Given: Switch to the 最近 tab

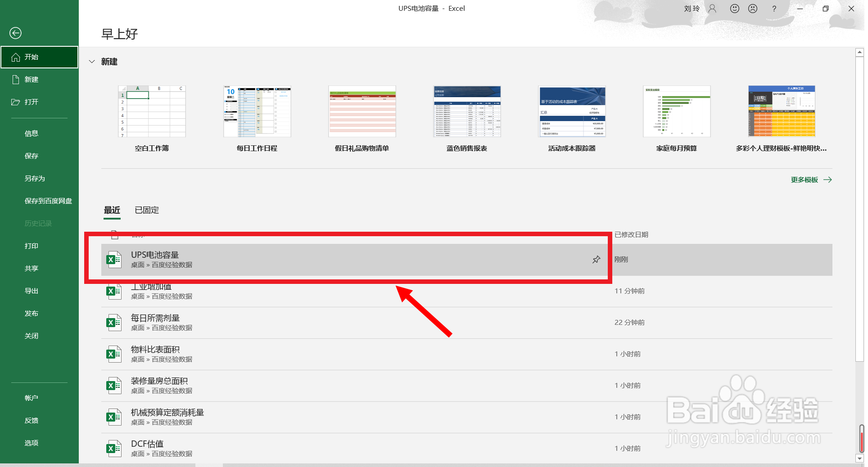Looking at the screenshot, I should 112,210.
